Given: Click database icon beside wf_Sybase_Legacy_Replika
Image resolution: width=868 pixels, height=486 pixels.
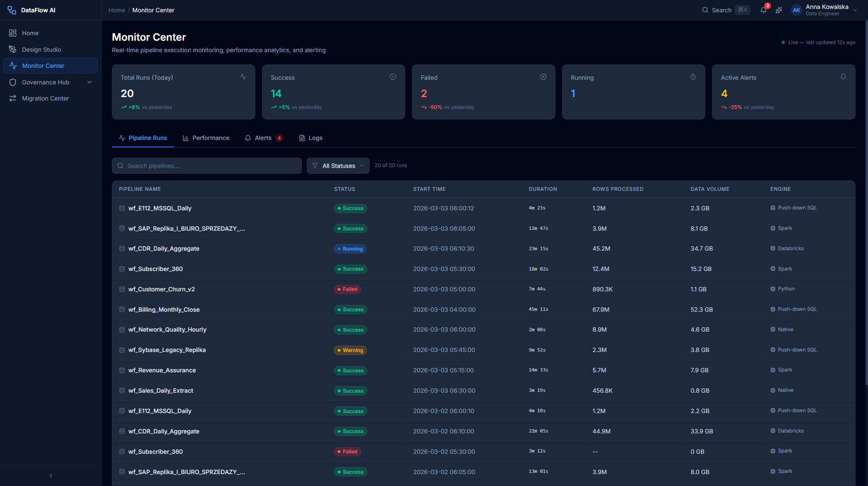Looking at the screenshot, I should (122, 350).
